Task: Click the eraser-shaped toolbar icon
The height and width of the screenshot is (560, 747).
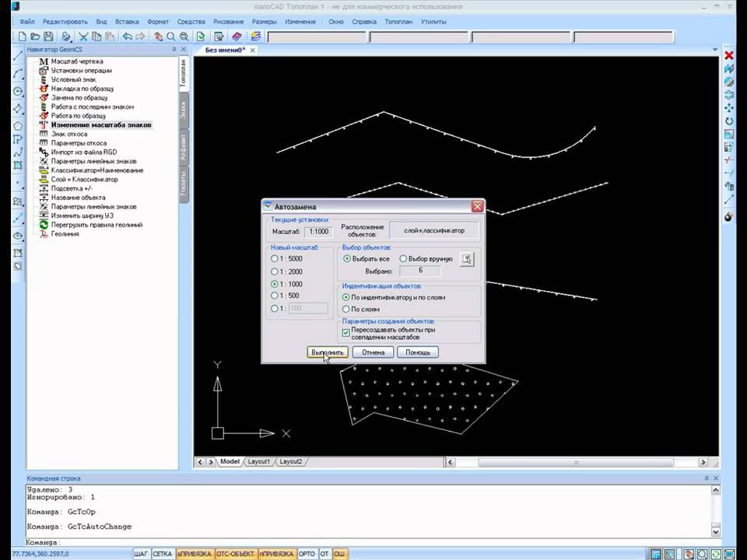Action: pyautogui.click(x=237, y=37)
